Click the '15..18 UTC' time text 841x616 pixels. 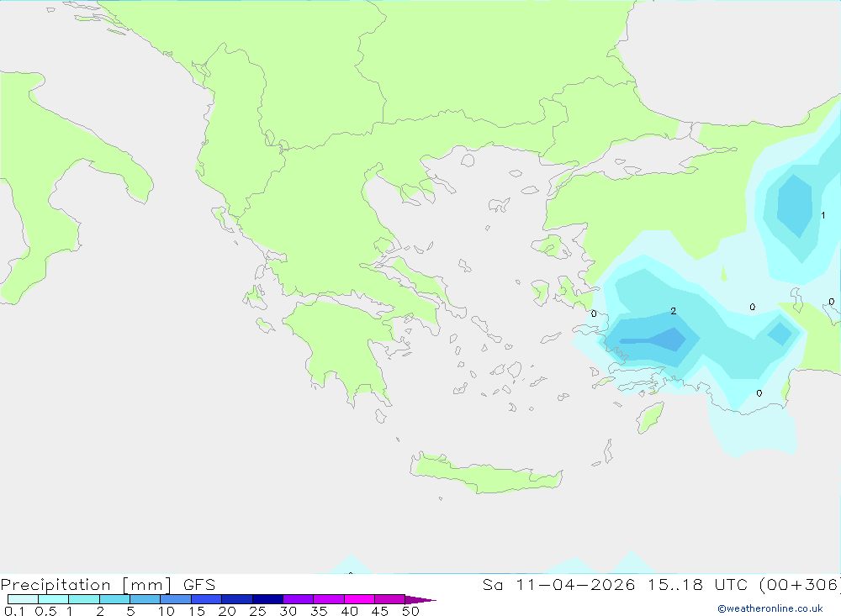[x=697, y=585]
